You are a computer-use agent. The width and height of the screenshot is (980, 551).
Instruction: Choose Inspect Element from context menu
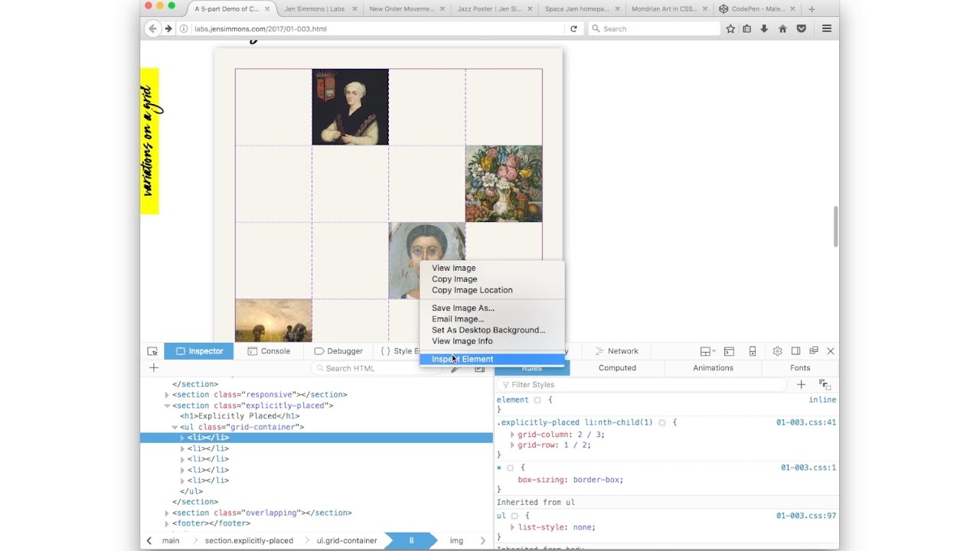click(x=462, y=359)
